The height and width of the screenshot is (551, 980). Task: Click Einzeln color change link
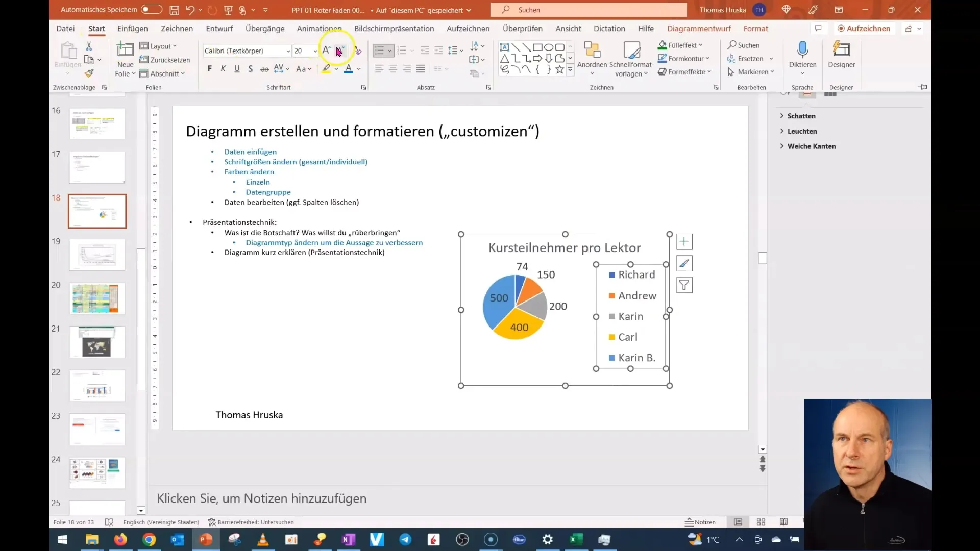point(258,182)
